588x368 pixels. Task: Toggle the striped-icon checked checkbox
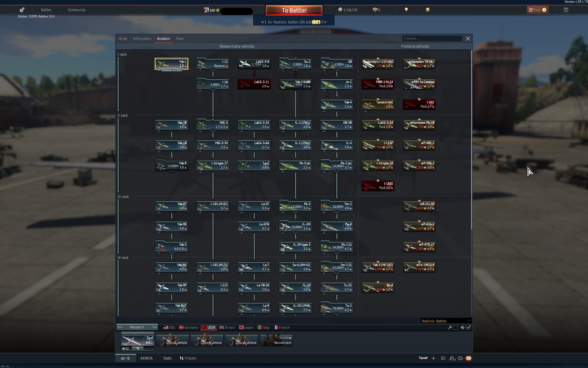click(468, 327)
